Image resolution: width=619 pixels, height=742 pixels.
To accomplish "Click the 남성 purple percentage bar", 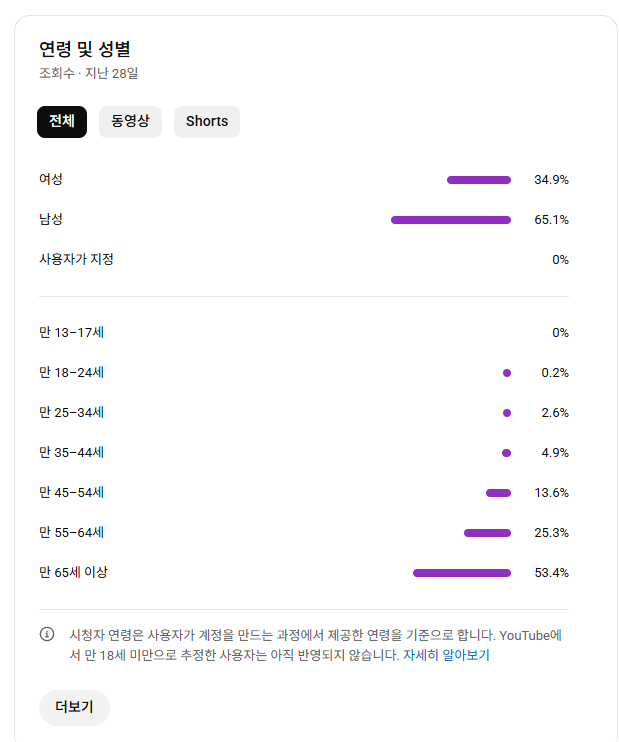I will tap(451, 220).
